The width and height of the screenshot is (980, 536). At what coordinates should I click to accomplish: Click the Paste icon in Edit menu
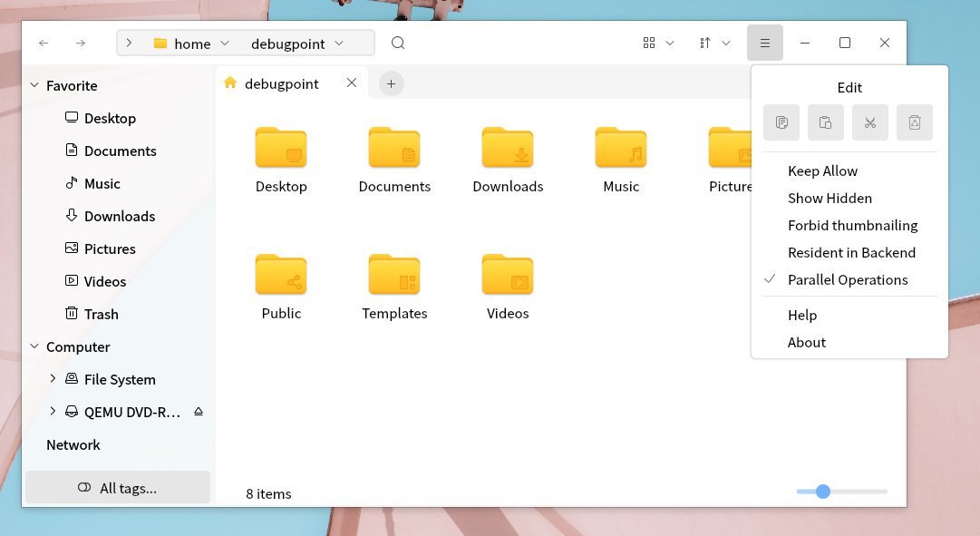tap(826, 122)
